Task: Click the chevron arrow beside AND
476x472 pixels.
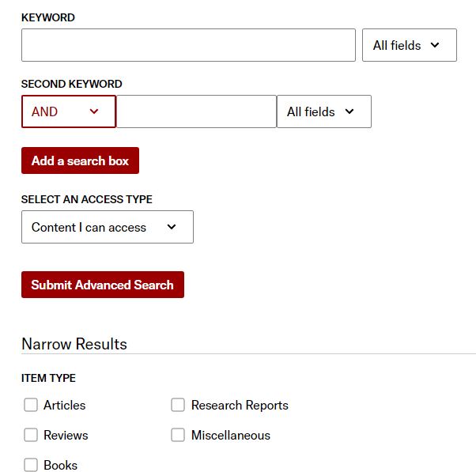Action: point(94,111)
